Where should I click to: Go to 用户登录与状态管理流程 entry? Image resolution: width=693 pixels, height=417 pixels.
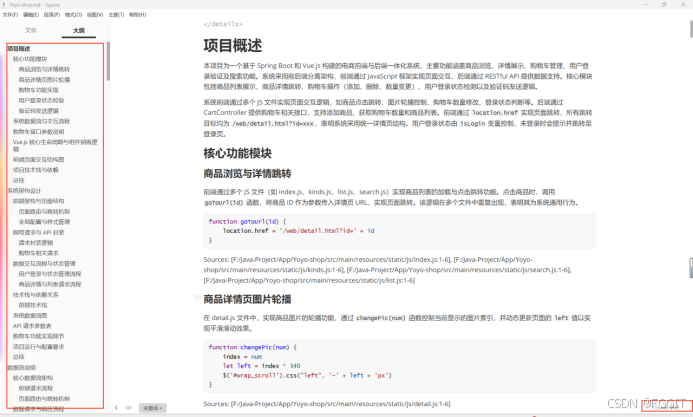[50, 274]
